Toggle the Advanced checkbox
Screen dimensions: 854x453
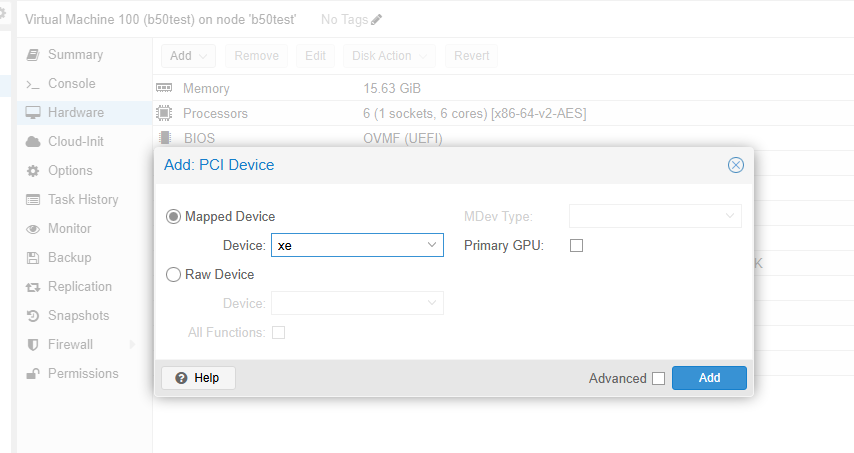[x=658, y=379]
